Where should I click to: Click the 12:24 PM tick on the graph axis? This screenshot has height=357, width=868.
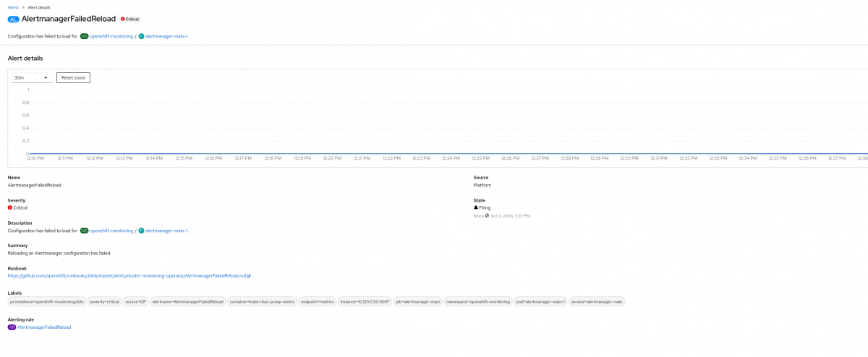click(x=451, y=158)
